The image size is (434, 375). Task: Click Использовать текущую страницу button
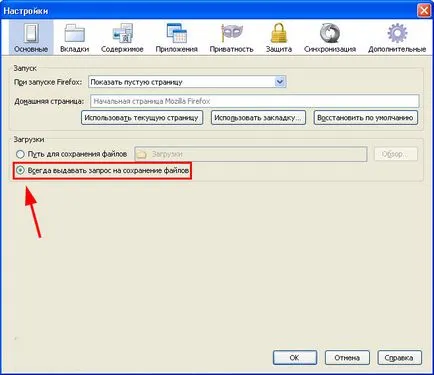point(142,118)
